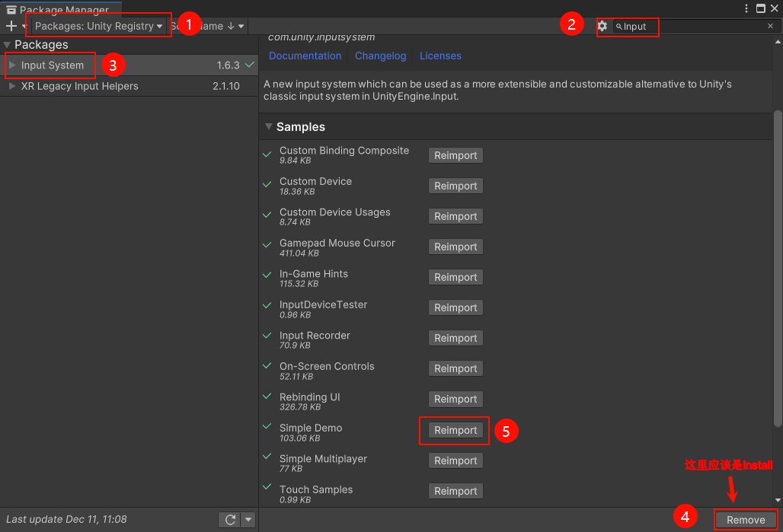Screen dimensions: 783x532
Task: Open the dropdown arrow beside the refresh button
Action: 248,520
